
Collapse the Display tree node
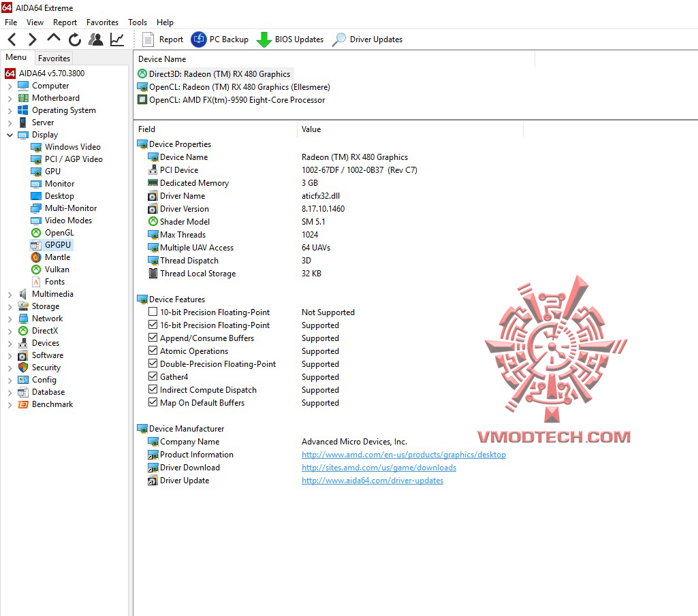[x=10, y=135]
